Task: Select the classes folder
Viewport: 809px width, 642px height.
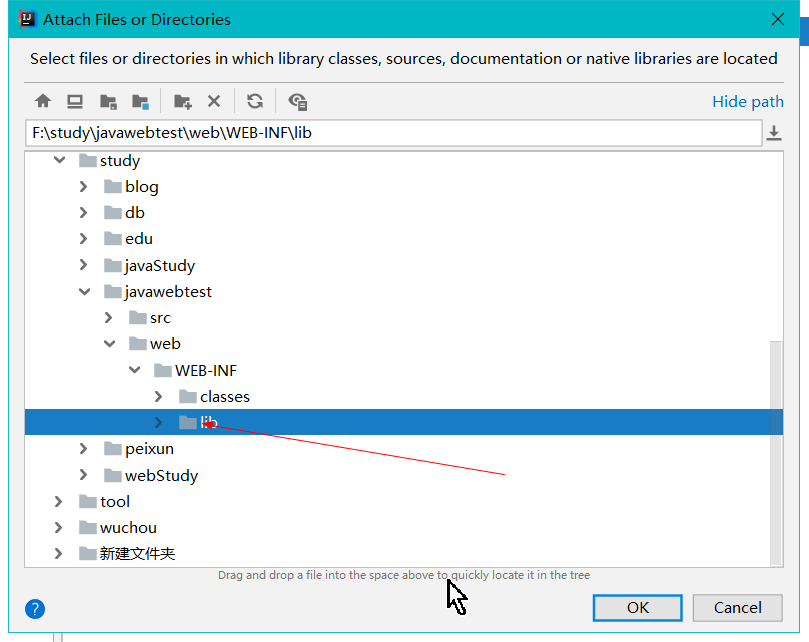Action: coord(214,396)
